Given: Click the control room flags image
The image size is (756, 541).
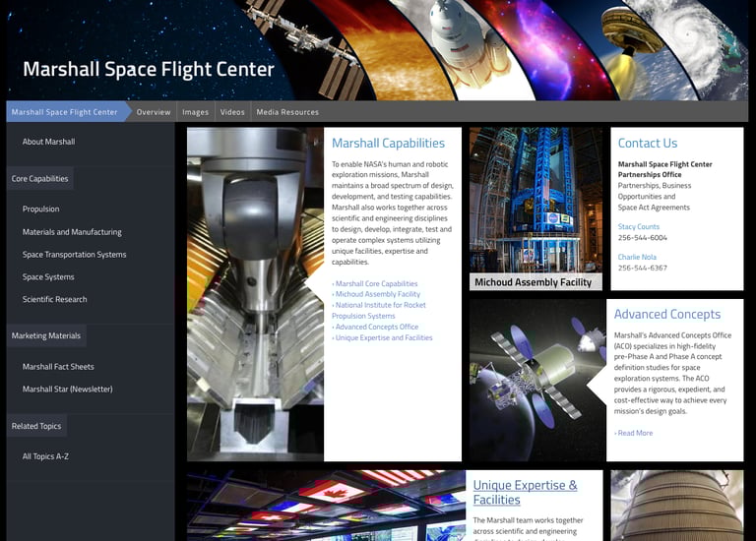Looking at the screenshot, I should [326, 506].
